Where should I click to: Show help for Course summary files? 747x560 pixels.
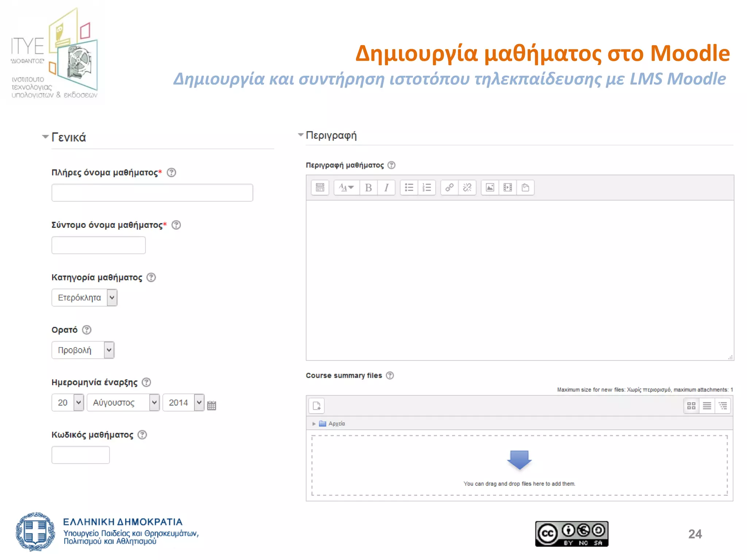[390, 376]
